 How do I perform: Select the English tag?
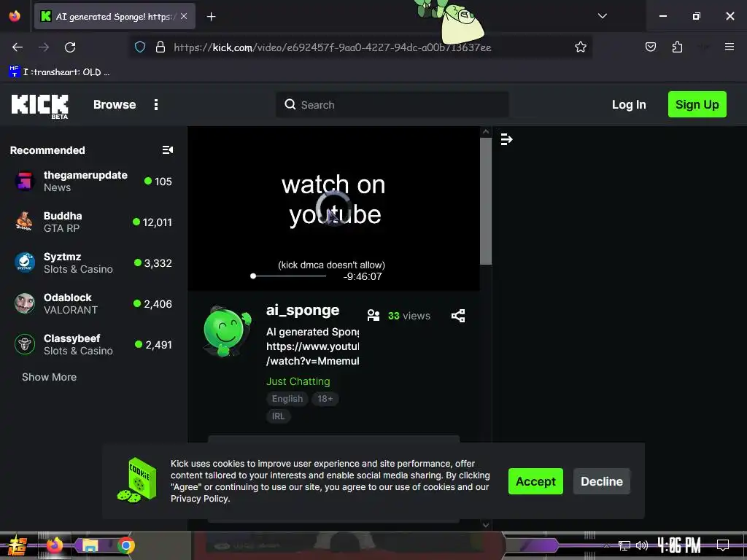[287, 399]
